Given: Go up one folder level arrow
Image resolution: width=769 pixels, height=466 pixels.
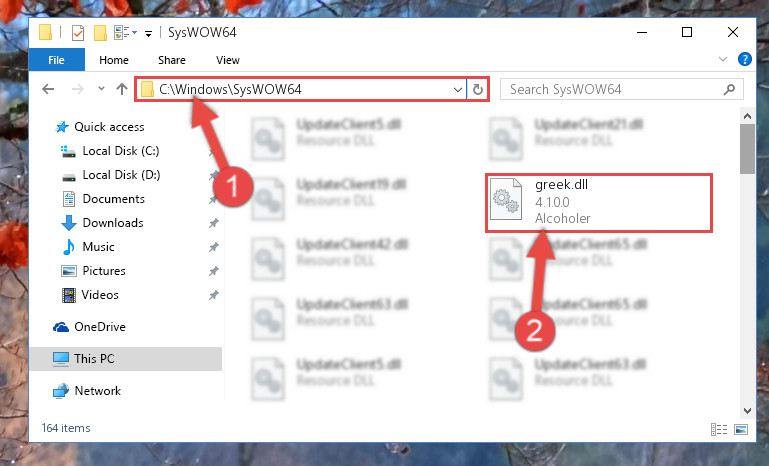Looking at the screenshot, I should click(x=122, y=89).
